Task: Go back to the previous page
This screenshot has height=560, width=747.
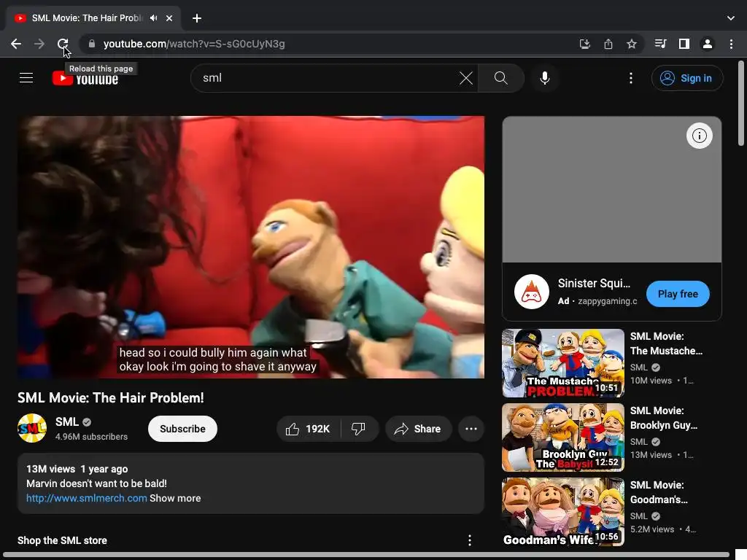Action: 16,44
